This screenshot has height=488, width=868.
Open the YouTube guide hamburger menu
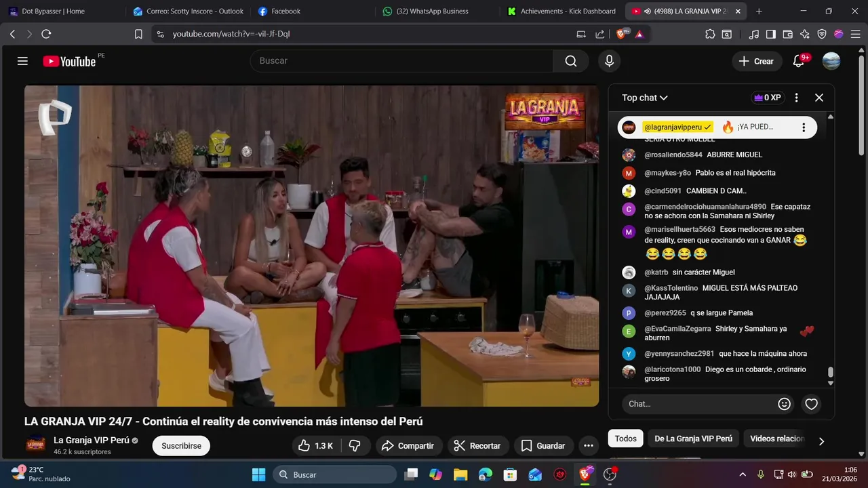22,61
